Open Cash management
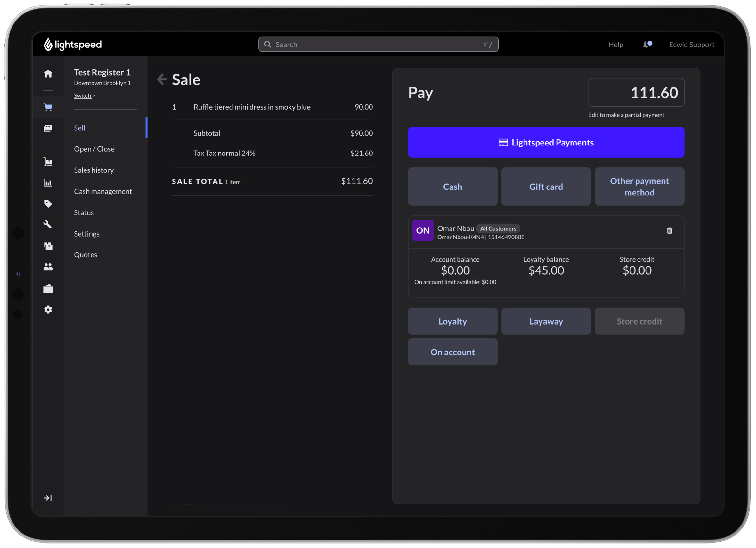756x548 pixels. click(103, 191)
